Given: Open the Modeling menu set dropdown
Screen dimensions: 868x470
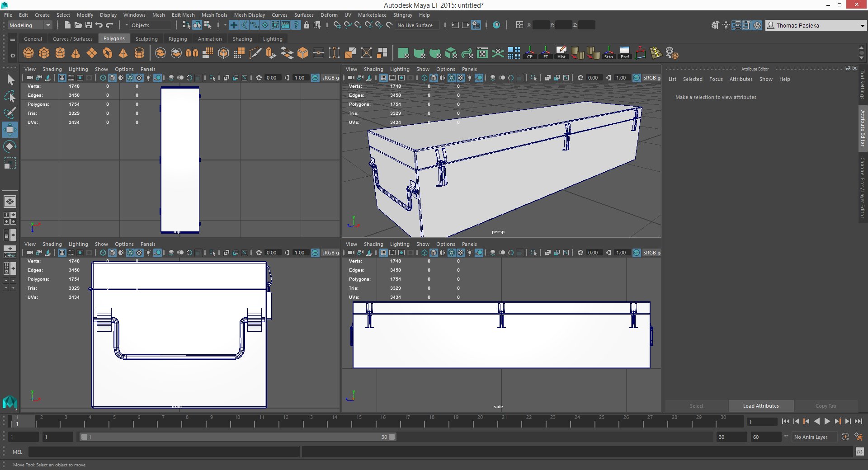Looking at the screenshot, I should click(30, 25).
